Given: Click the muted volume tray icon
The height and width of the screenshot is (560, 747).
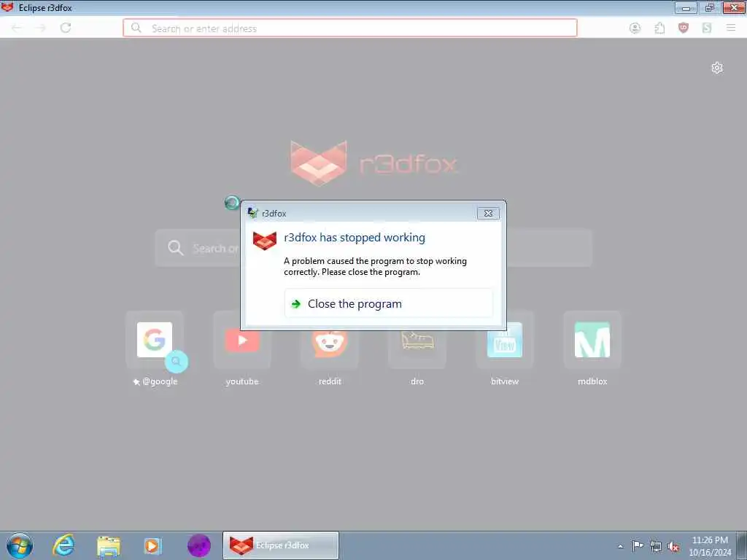Looking at the screenshot, I should (x=673, y=547).
